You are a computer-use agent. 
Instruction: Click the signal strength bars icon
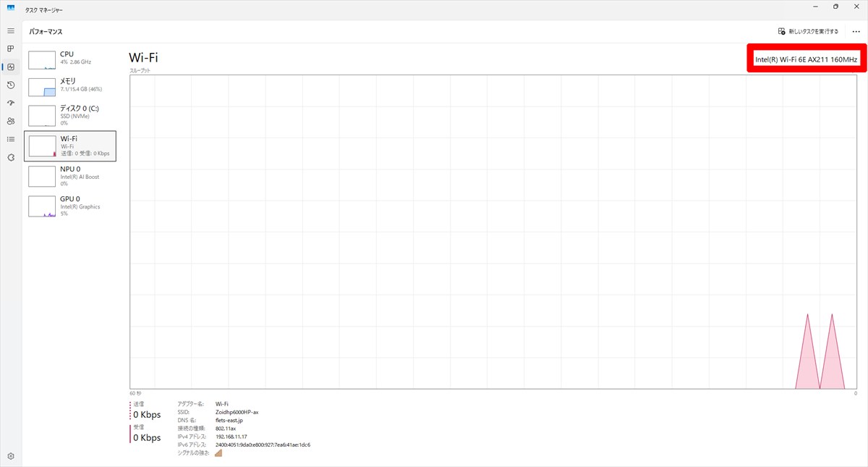click(x=218, y=453)
